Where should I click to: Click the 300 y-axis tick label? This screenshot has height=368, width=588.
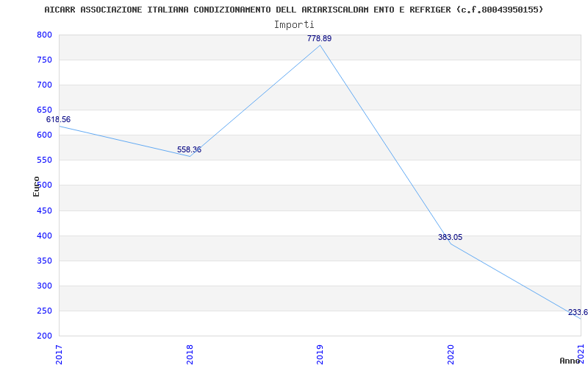click(x=44, y=286)
